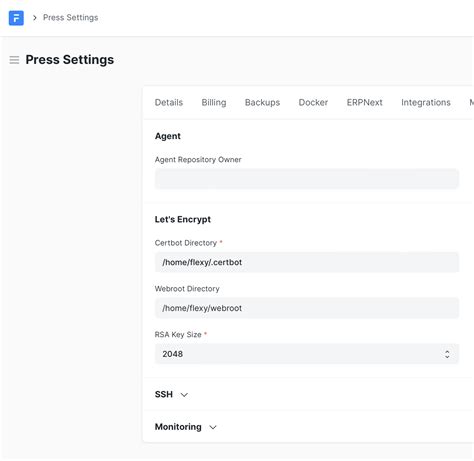Open the Backups tab

pyautogui.click(x=262, y=102)
